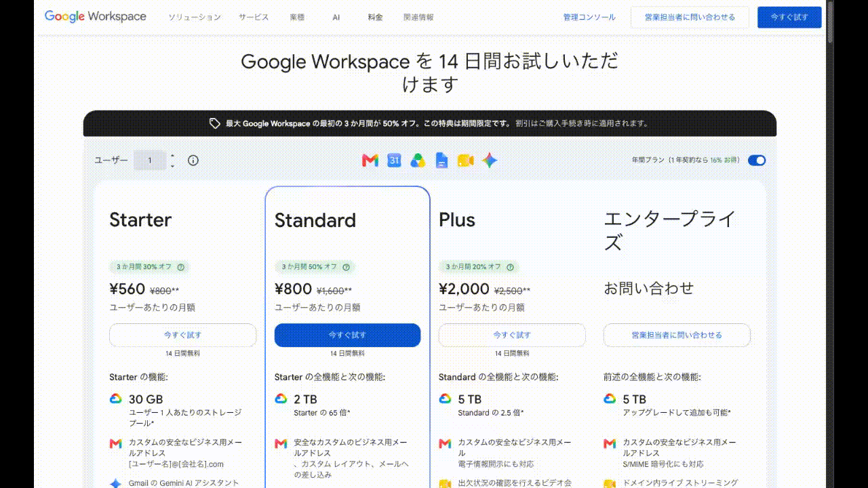
Task: Click the header 営業担当者に問い合わせる button
Action: (690, 17)
